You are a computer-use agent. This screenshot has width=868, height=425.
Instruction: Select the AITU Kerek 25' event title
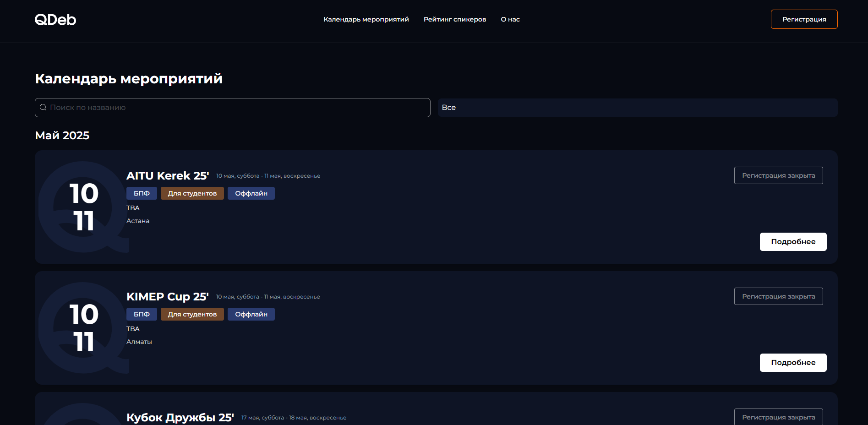point(168,176)
